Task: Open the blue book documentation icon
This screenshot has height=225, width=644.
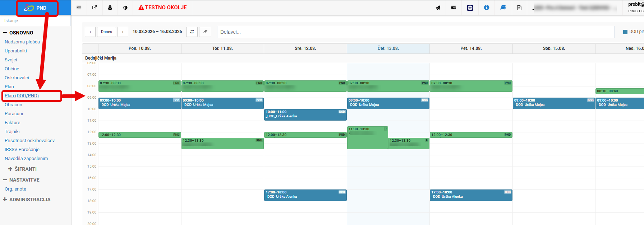Action: click(x=503, y=8)
